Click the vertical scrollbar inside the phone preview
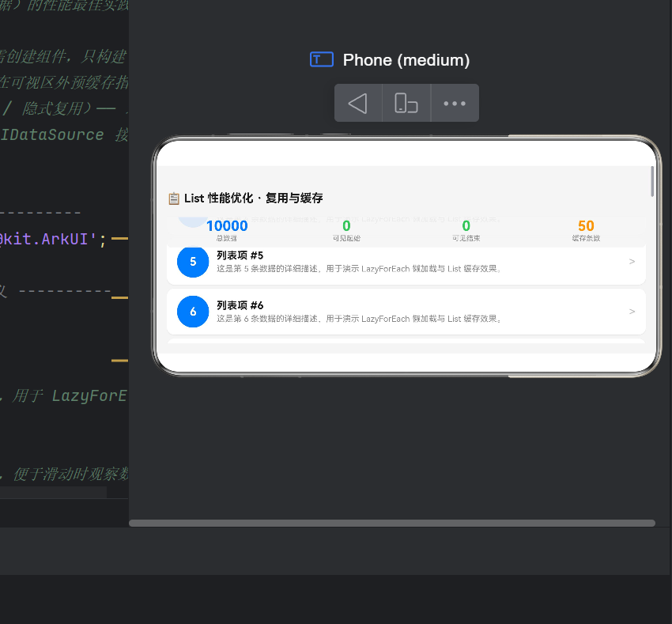The width and height of the screenshot is (672, 624). [x=652, y=181]
